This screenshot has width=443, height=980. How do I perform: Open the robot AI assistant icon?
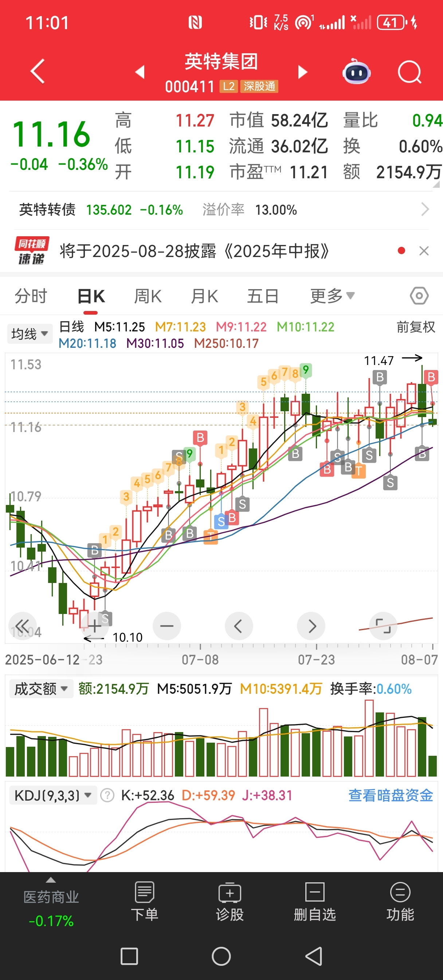356,71
